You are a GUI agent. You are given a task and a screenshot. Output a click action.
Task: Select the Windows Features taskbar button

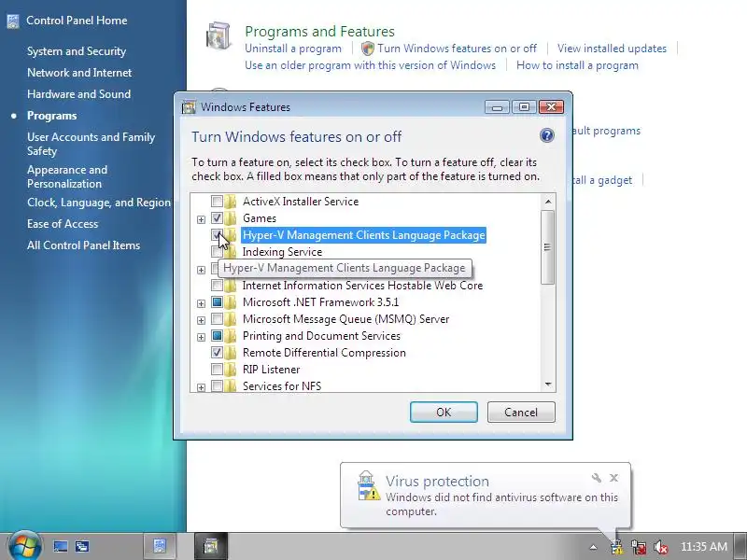point(211,546)
